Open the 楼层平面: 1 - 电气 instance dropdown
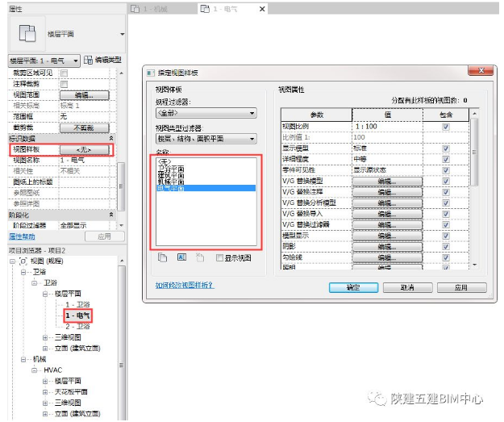504x422 pixels. [44, 61]
